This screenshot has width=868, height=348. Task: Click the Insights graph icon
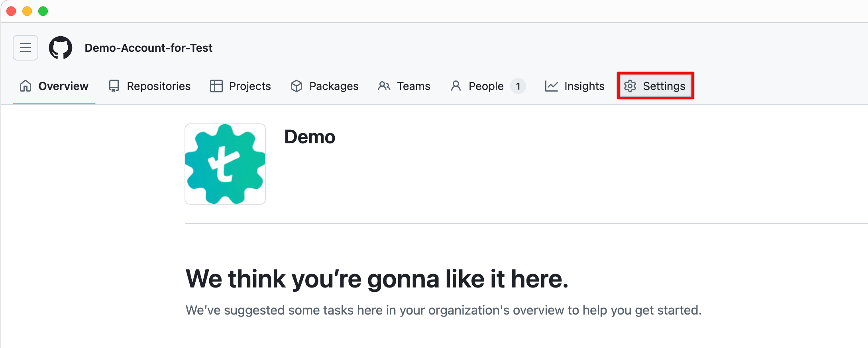click(552, 86)
